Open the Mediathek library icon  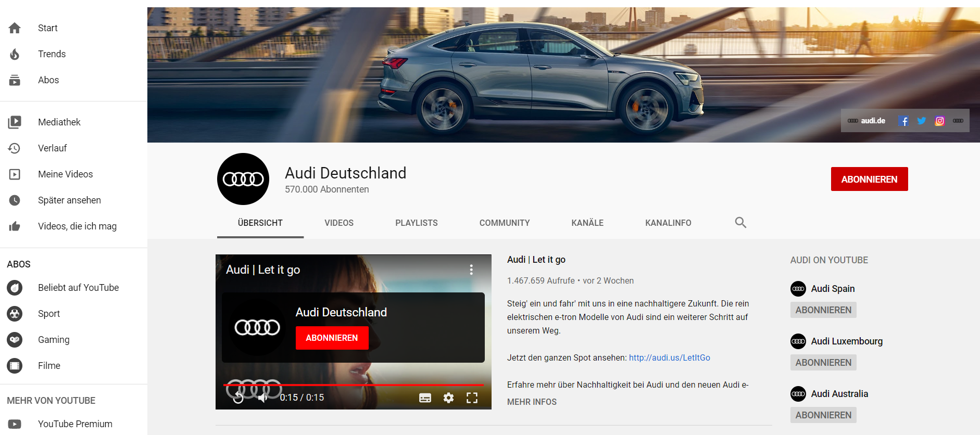(15, 122)
